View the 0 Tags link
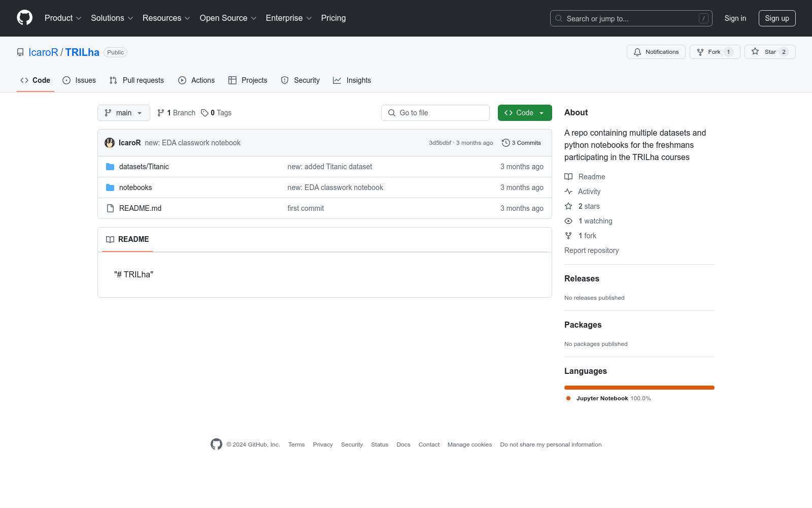 [x=216, y=113]
